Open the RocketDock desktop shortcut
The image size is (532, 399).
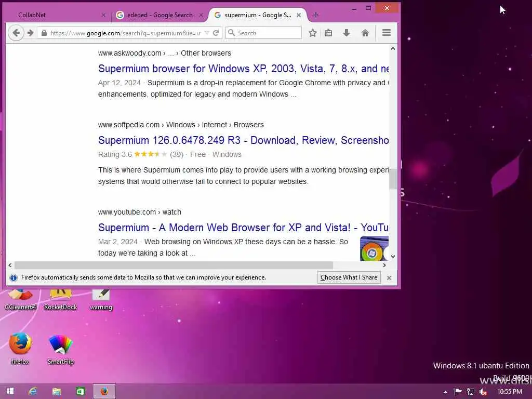[x=61, y=299]
